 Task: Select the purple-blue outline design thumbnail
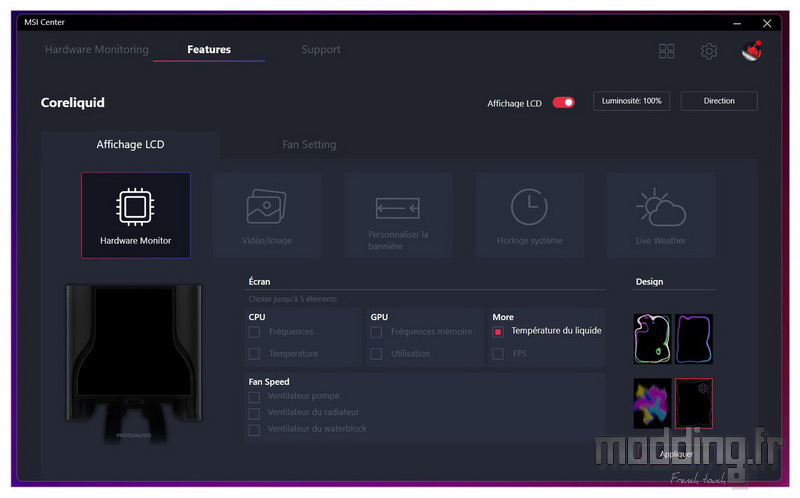(694, 339)
